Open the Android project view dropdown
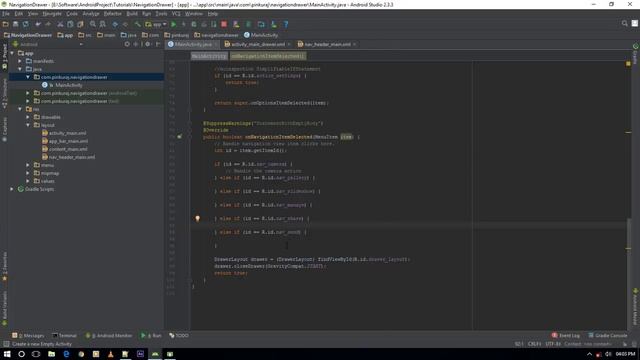640x360 pixels. click(48, 44)
